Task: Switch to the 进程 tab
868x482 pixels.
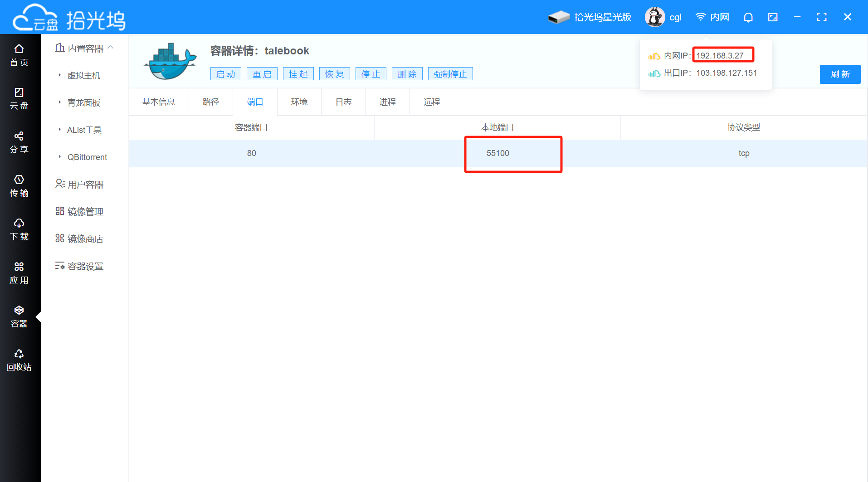Action: [388, 102]
